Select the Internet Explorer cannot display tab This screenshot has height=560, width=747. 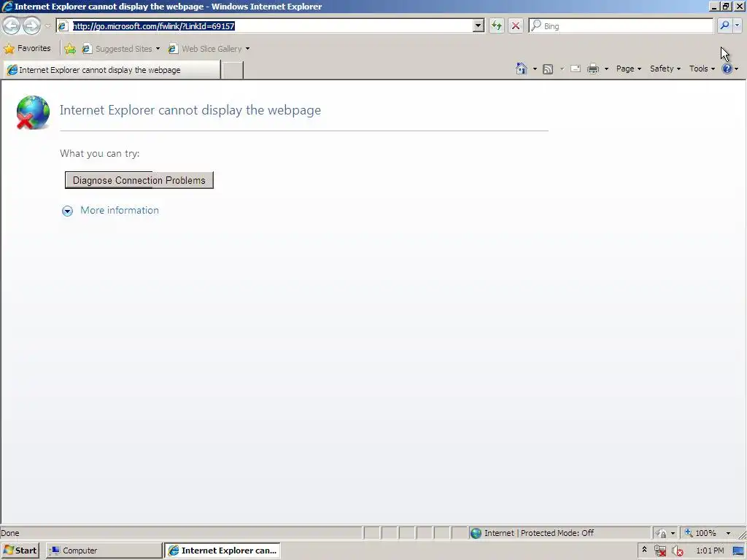click(112, 70)
